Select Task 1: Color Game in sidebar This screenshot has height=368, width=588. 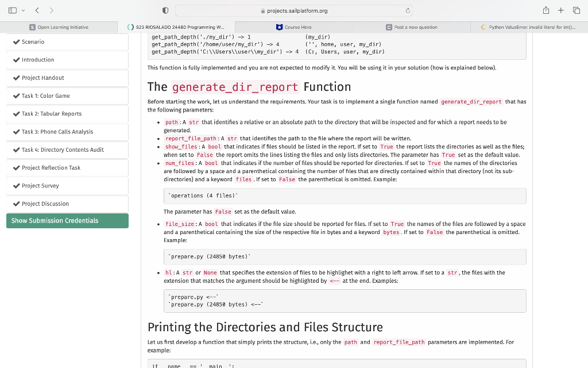[x=46, y=95]
